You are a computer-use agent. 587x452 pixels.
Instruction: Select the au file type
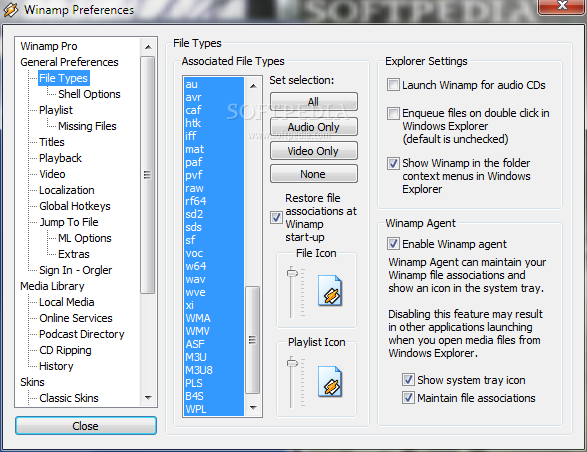214,84
